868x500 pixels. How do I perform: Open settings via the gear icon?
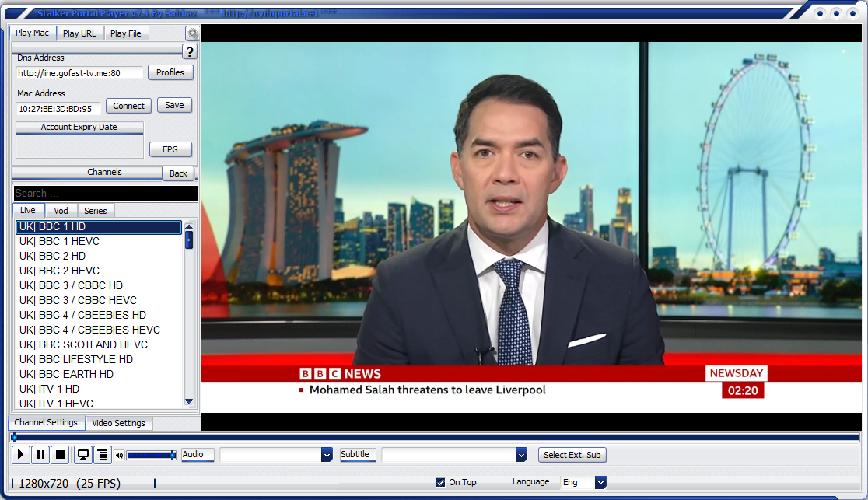[x=192, y=33]
